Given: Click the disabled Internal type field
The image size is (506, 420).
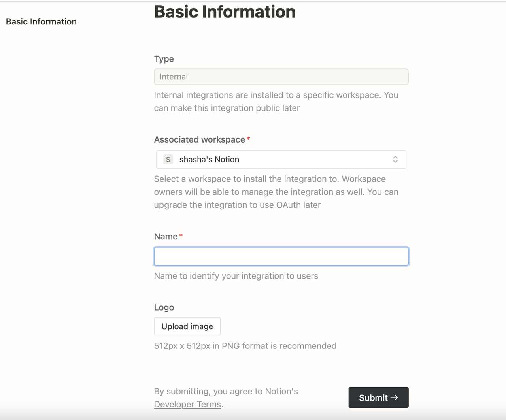Looking at the screenshot, I should [x=281, y=77].
